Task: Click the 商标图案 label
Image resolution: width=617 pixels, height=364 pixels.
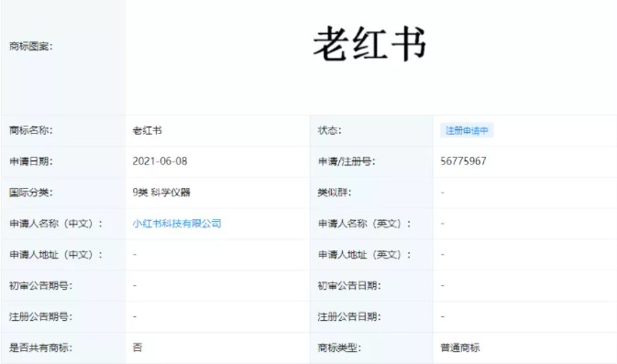Action: pos(30,47)
